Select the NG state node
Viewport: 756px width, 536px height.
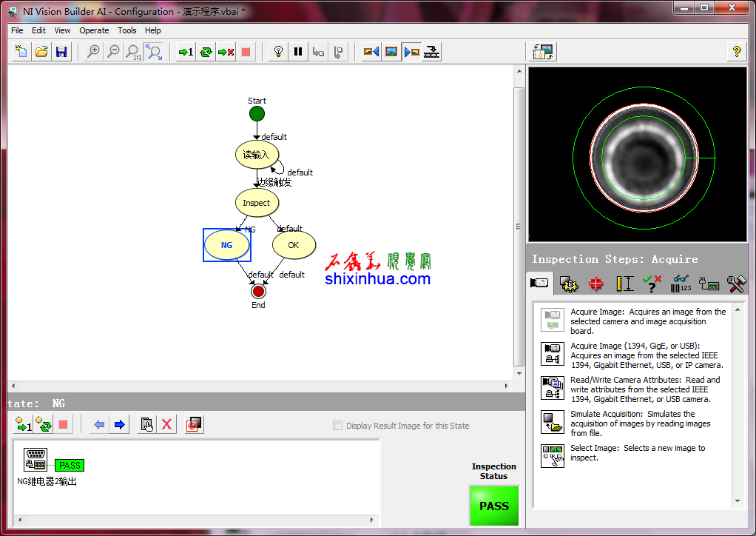tap(226, 245)
